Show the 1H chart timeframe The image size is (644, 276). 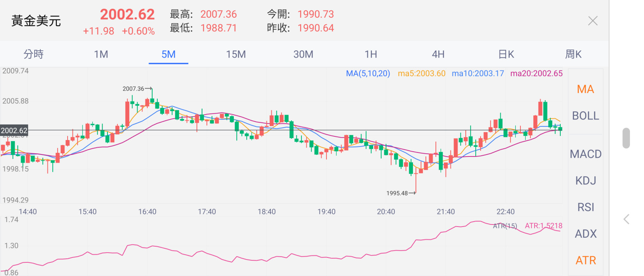[x=371, y=54]
